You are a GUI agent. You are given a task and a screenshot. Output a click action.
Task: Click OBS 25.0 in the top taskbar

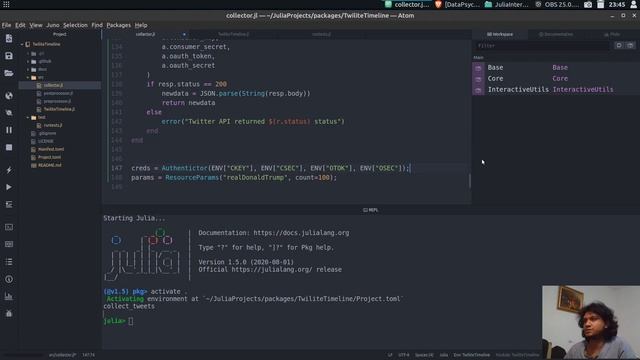coord(558,4)
